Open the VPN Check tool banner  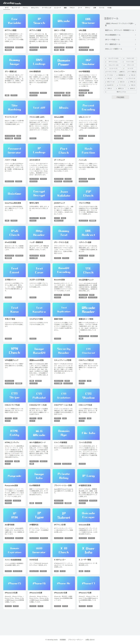pos(14,351)
